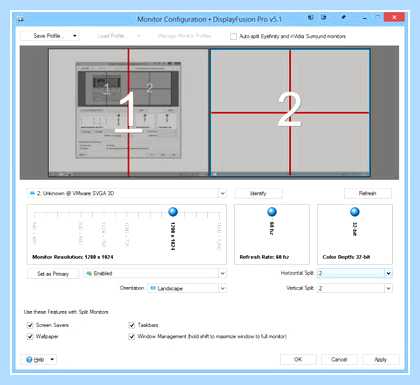Toggle Auto split Eyefinity and nVidia Surround checkbox
Viewport: 420px width, 385px height.
point(233,36)
